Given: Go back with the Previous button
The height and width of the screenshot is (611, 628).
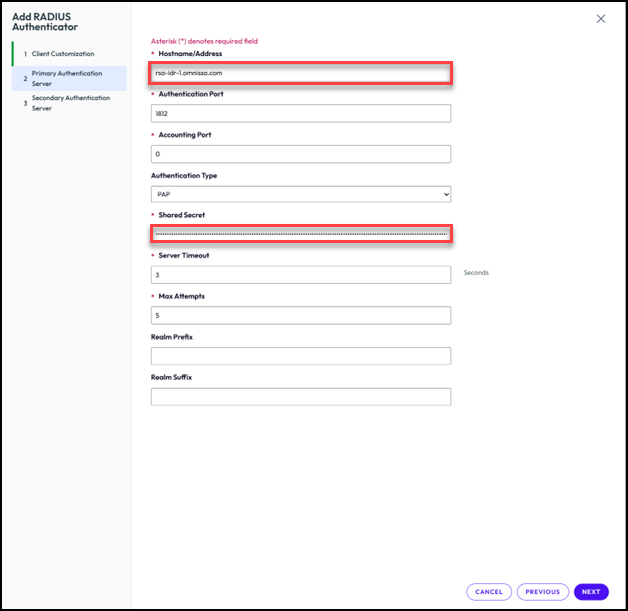Looking at the screenshot, I should point(543,592).
